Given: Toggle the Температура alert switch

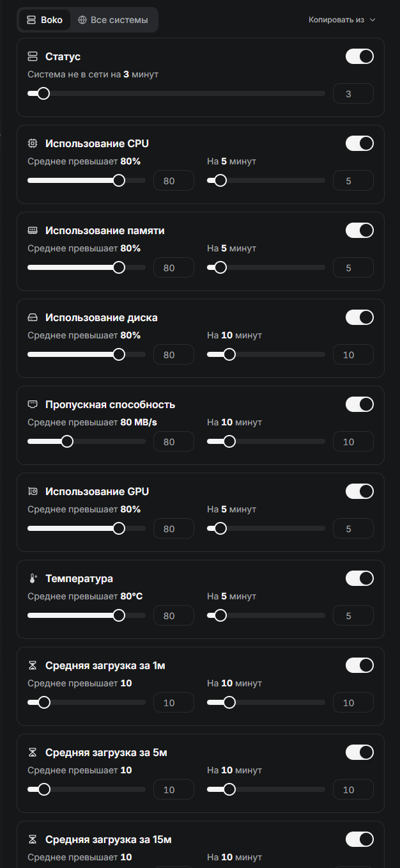Looking at the screenshot, I should pyautogui.click(x=359, y=578).
